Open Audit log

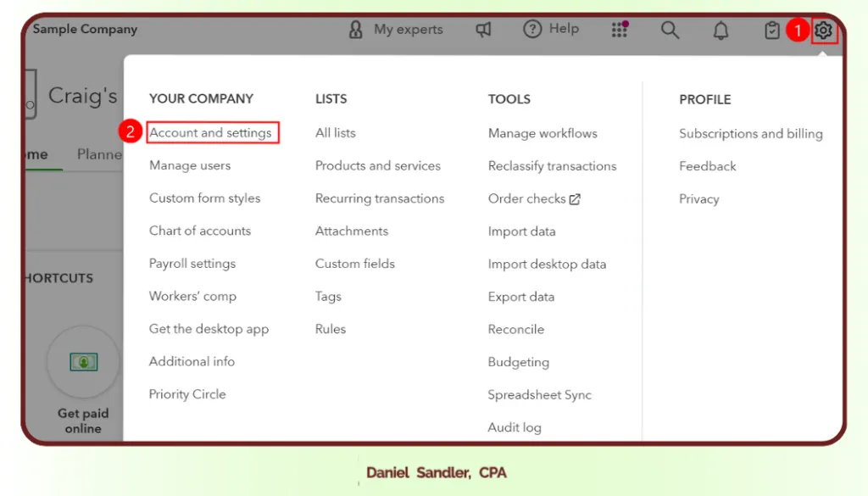[515, 427]
